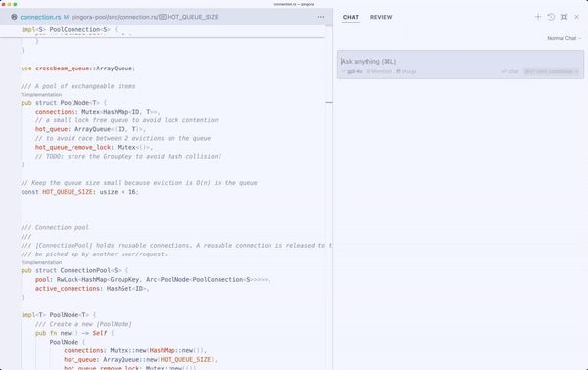Image resolution: width=588 pixels, height=370 pixels.
Task: Show 1 implementation for ConnectionPool struct
Action: (x=41, y=262)
